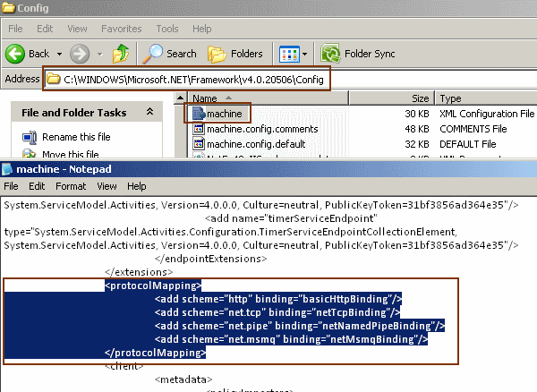Viewport: 537px width, 392px height.
Task: Select the machine.config.comments file
Action: (x=250, y=129)
